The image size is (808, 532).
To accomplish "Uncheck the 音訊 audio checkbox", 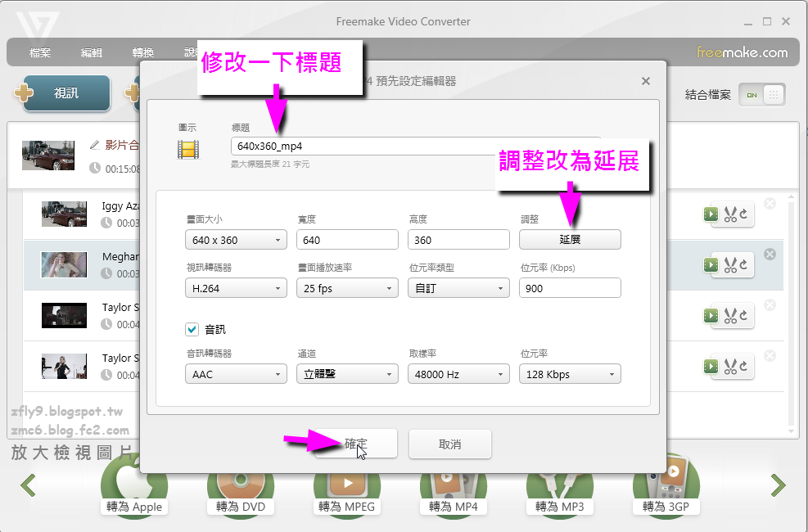I will click(x=192, y=329).
